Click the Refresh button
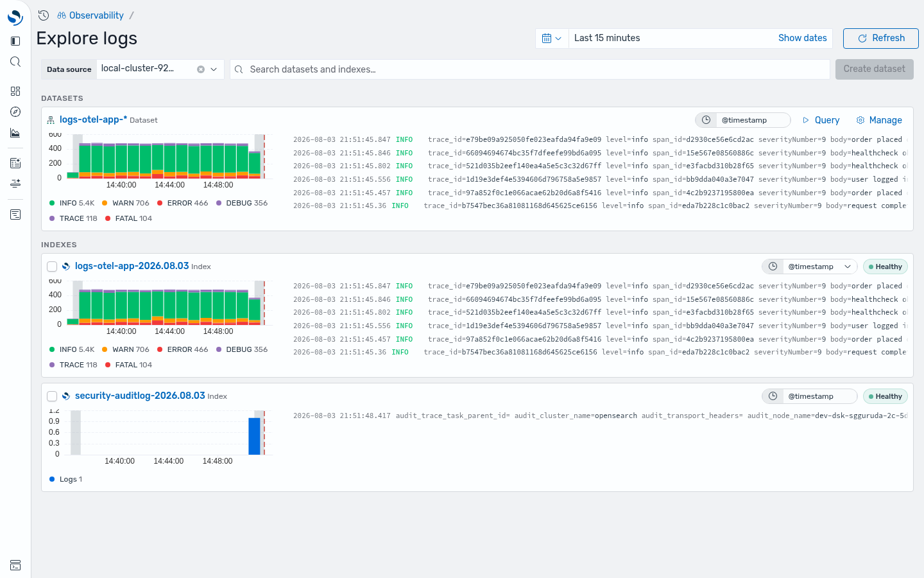 coord(880,39)
